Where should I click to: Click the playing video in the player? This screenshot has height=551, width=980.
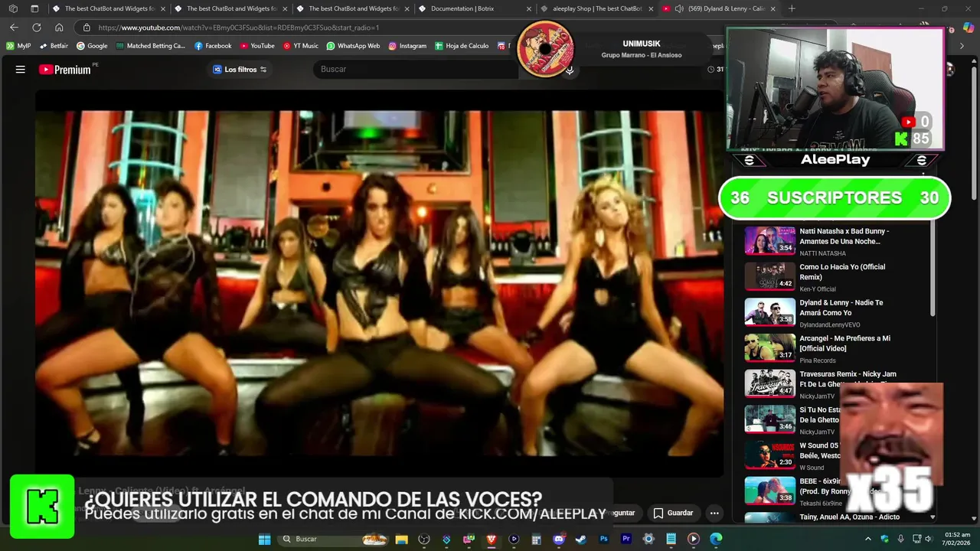(379, 283)
